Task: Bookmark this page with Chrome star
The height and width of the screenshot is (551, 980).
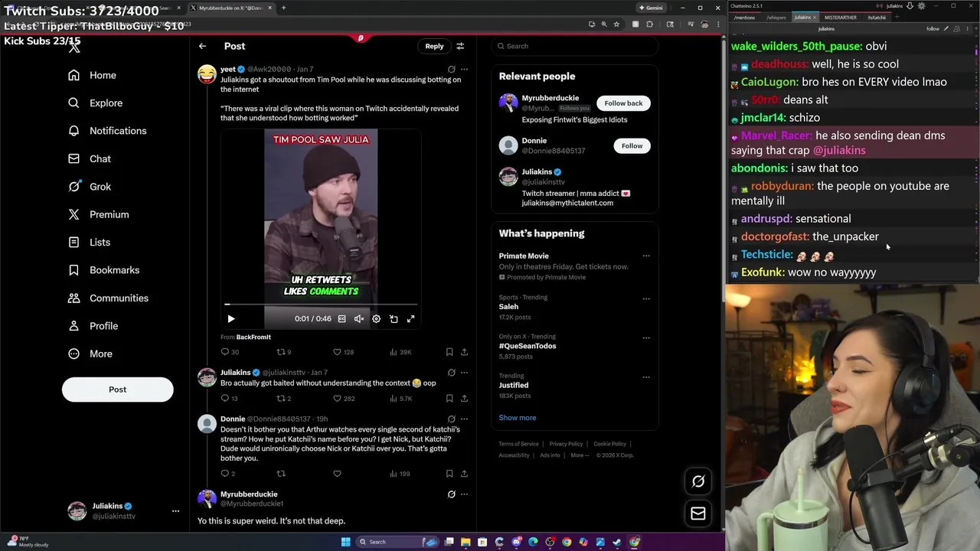Action: [616, 24]
